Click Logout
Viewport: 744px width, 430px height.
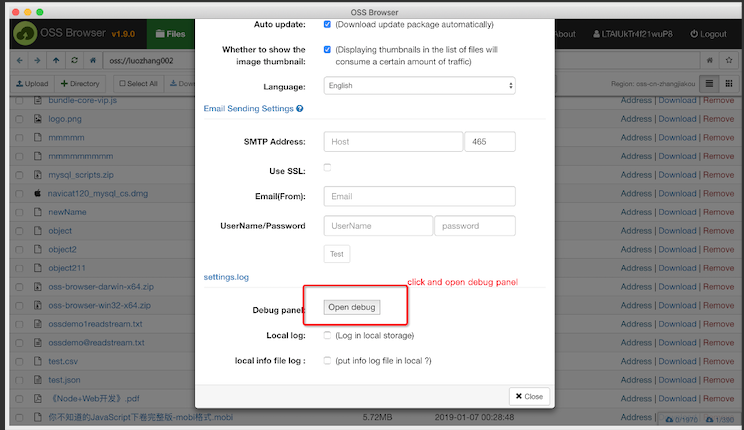pos(708,34)
